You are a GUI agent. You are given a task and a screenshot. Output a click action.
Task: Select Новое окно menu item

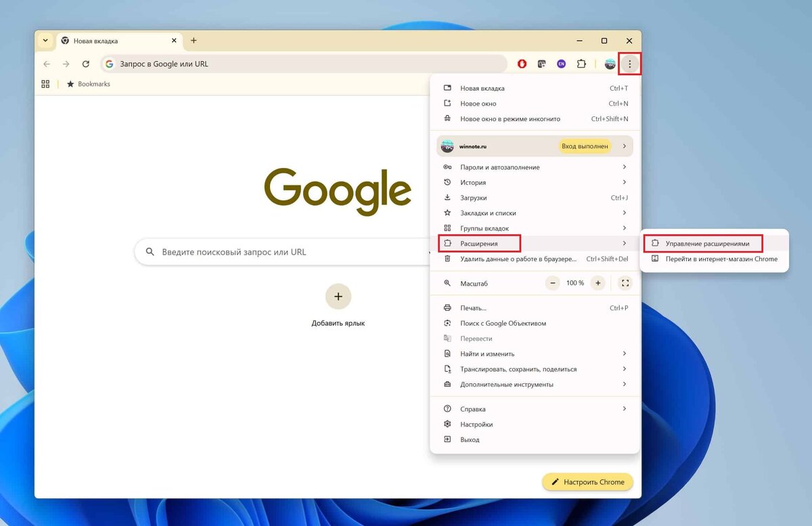[x=535, y=104]
